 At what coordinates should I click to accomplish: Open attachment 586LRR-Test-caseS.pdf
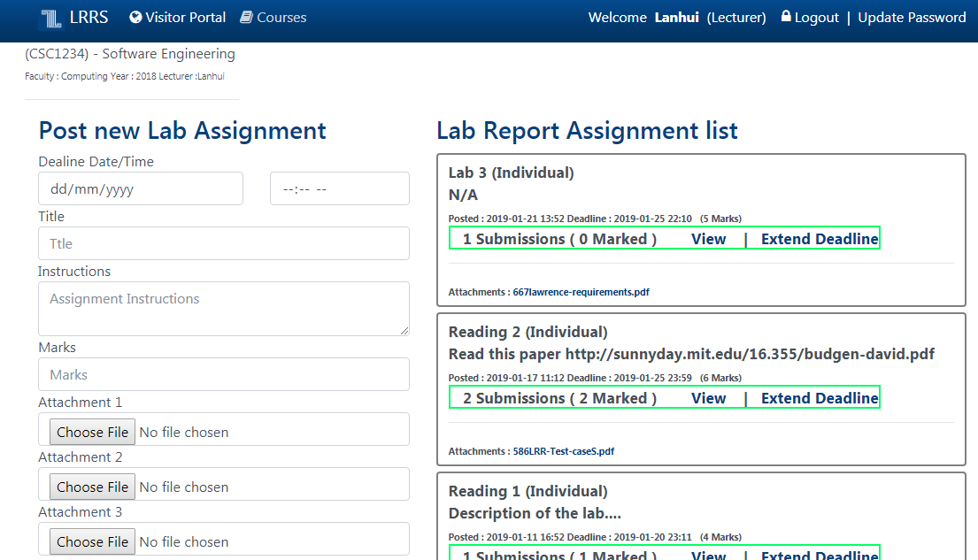[563, 451]
